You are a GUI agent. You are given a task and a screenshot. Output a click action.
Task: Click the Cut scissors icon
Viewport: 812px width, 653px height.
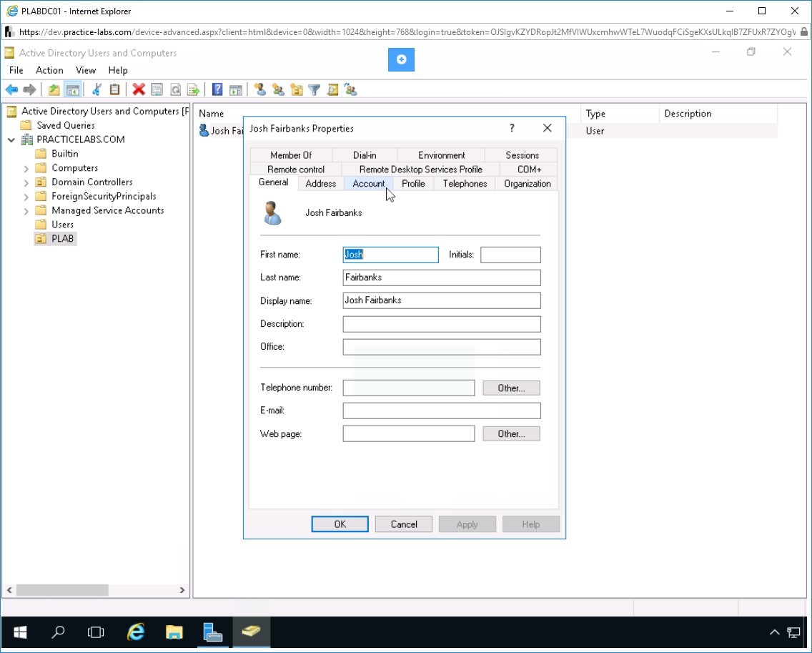point(96,89)
